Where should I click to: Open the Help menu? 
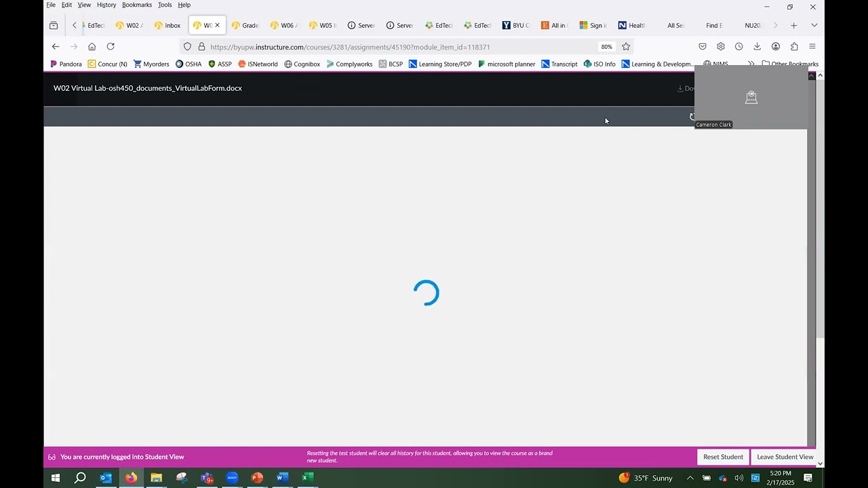pyautogui.click(x=184, y=5)
